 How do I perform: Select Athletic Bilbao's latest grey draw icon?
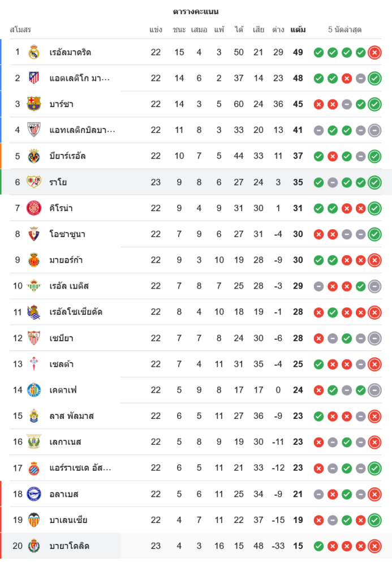click(374, 130)
